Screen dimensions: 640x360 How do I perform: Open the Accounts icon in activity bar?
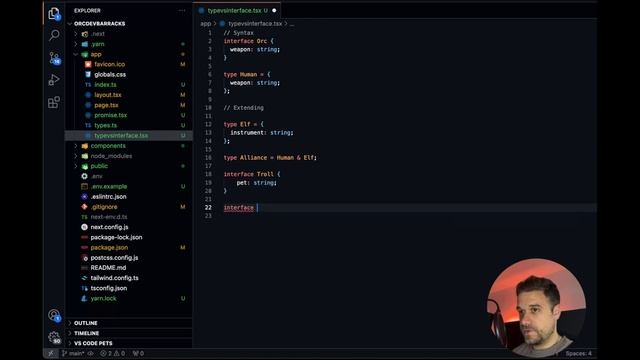coord(54,315)
